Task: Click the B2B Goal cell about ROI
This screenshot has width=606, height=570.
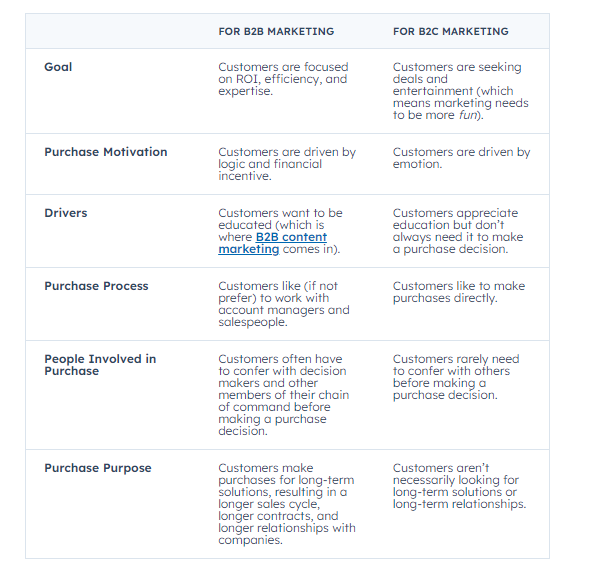Action: (283, 79)
